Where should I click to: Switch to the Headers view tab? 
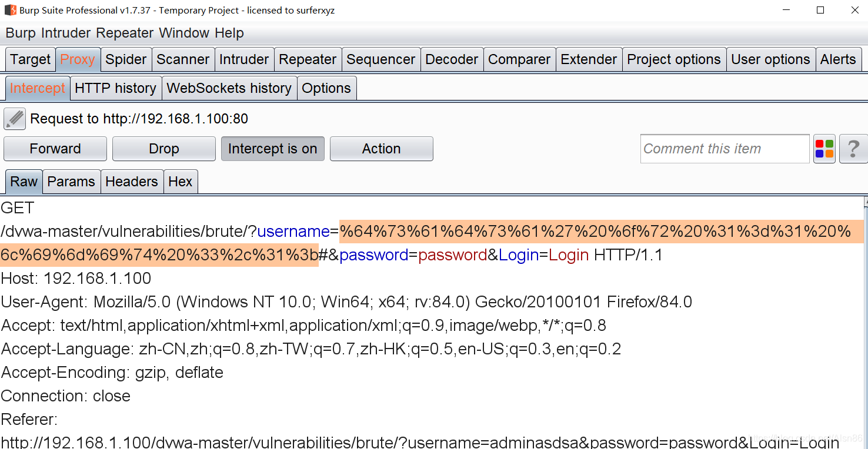(x=132, y=182)
